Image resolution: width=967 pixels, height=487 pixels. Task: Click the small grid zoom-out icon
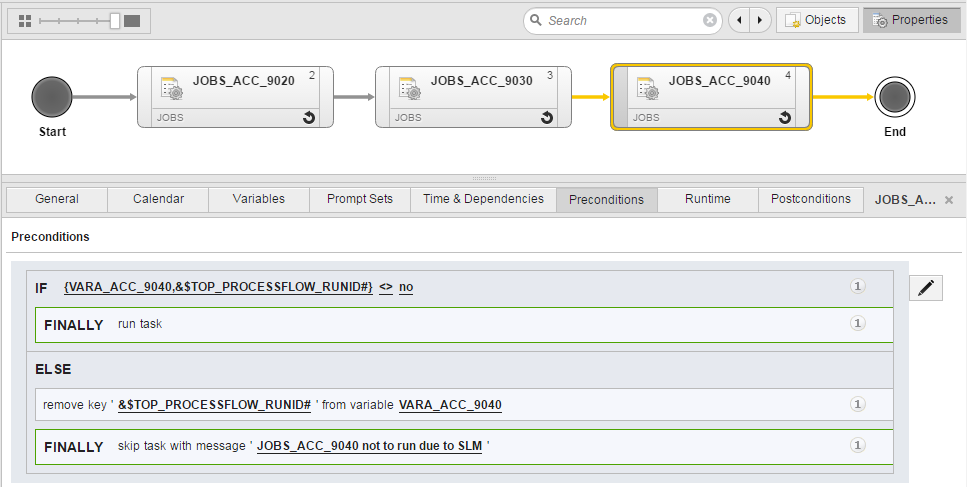click(26, 20)
